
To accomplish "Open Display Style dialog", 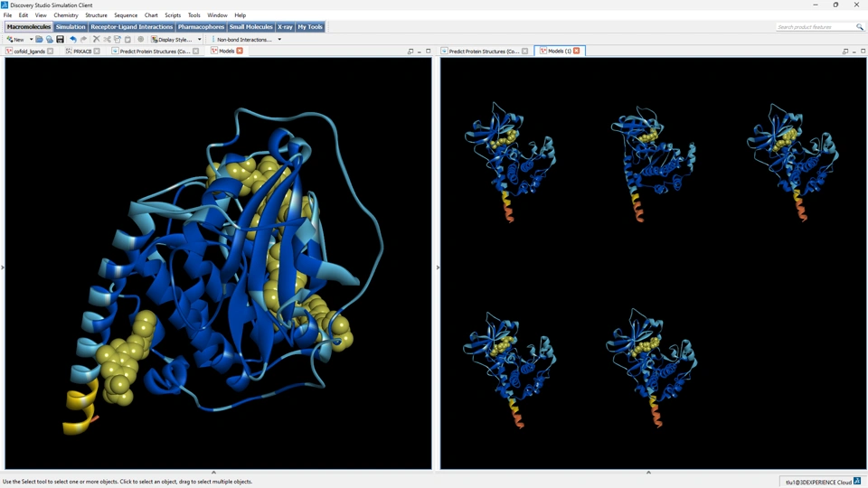I will [x=172, y=39].
